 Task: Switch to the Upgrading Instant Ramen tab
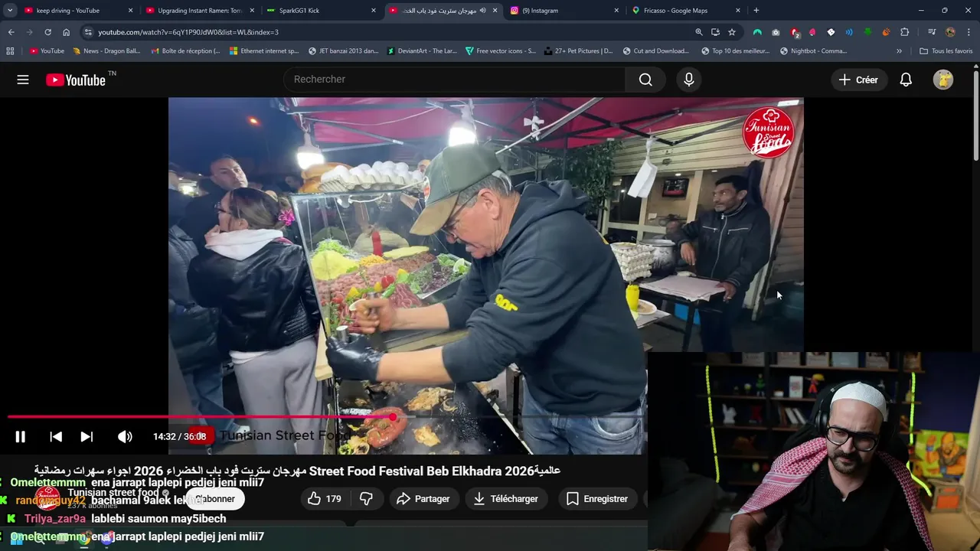click(200, 11)
